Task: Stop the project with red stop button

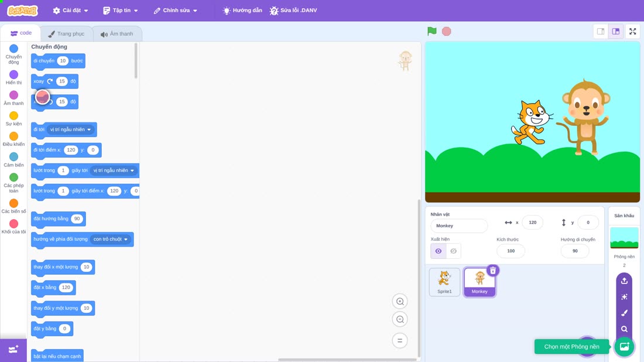Action: tap(447, 31)
